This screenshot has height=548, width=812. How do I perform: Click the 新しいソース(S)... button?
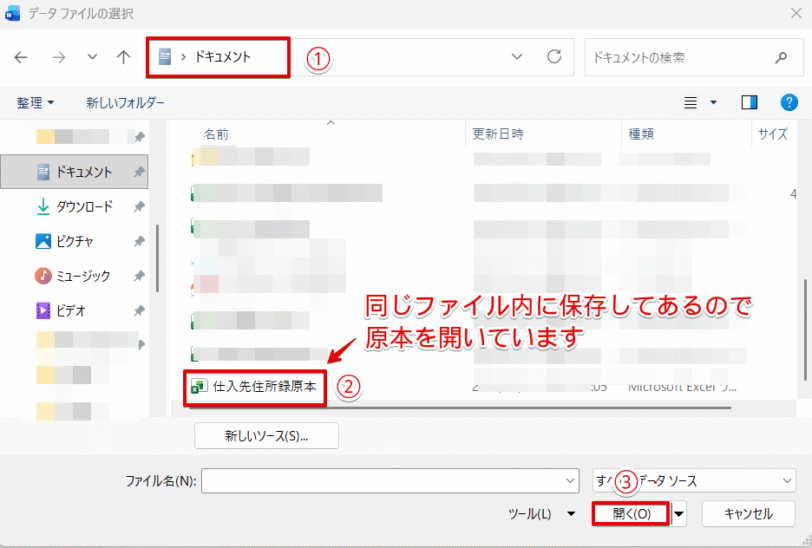[x=267, y=436]
